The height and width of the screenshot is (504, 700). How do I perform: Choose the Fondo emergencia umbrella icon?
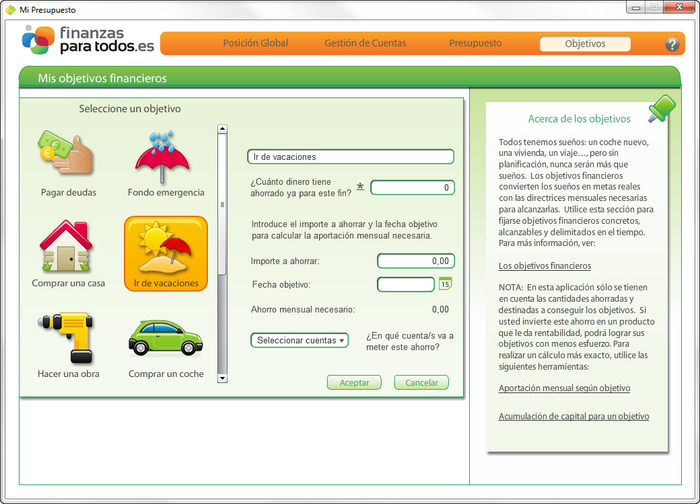coord(165,156)
